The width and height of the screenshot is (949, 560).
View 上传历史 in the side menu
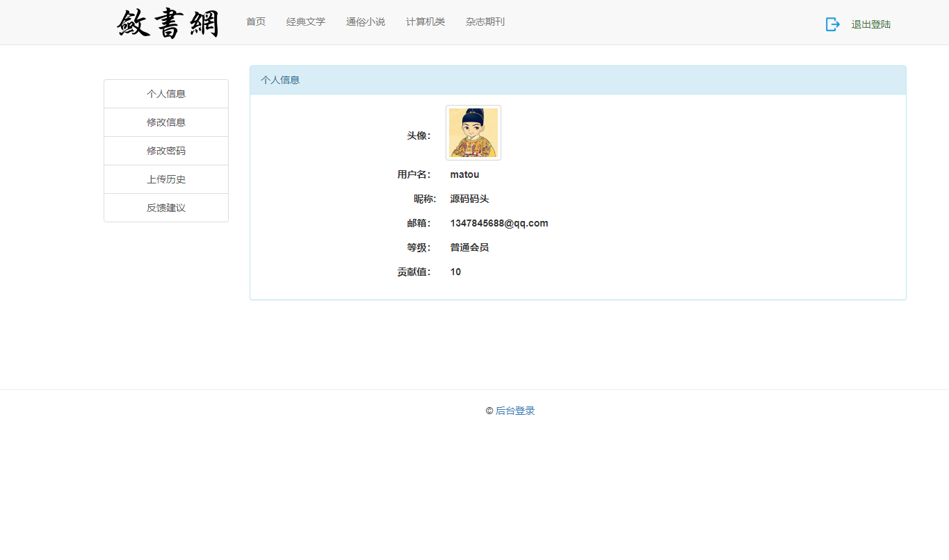[166, 179]
